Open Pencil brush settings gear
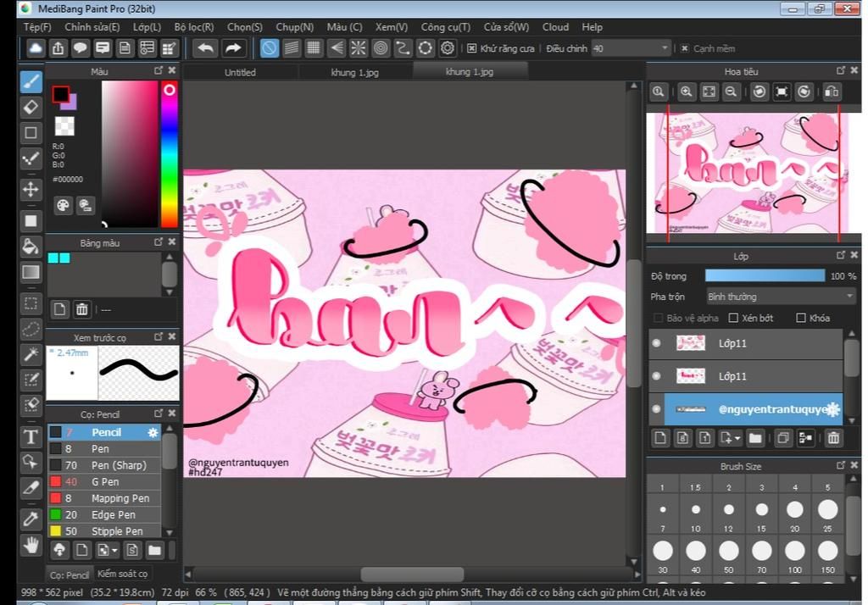This screenshot has width=868, height=605. pyautogui.click(x=153, y=432)
